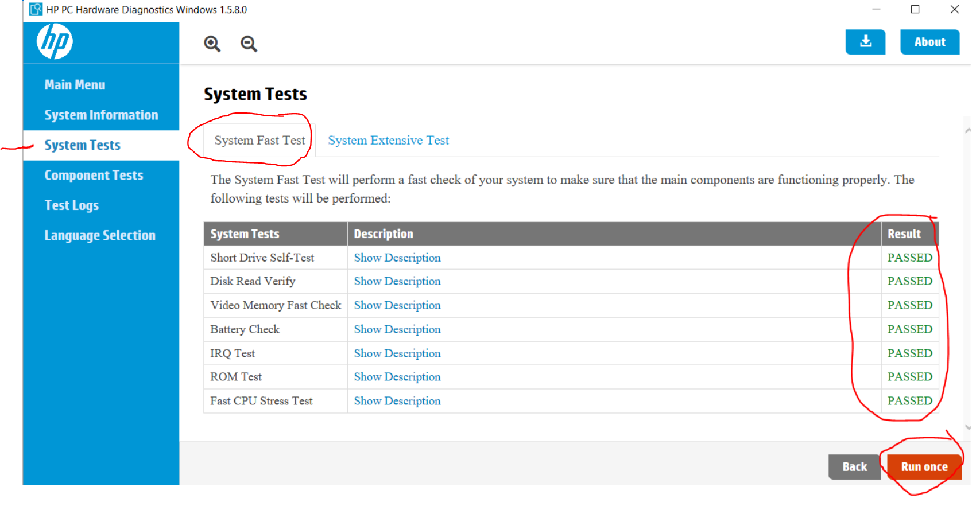The height and width of the screenshot is (506, 980).
Task: Click PASSED result for Video Memory Fast Check
Action: [x=910, y=306]
